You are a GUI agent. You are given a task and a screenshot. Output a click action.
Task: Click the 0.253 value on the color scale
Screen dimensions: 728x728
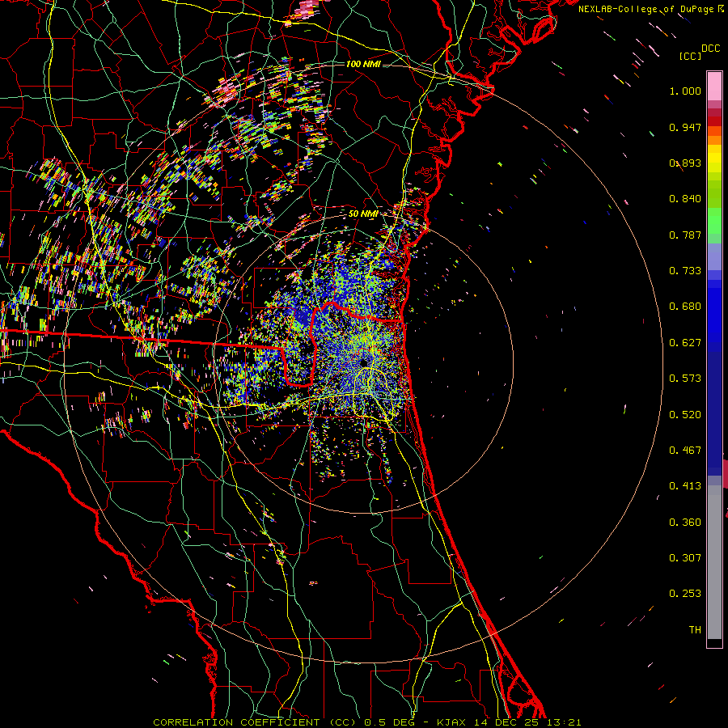click(685, 594)
